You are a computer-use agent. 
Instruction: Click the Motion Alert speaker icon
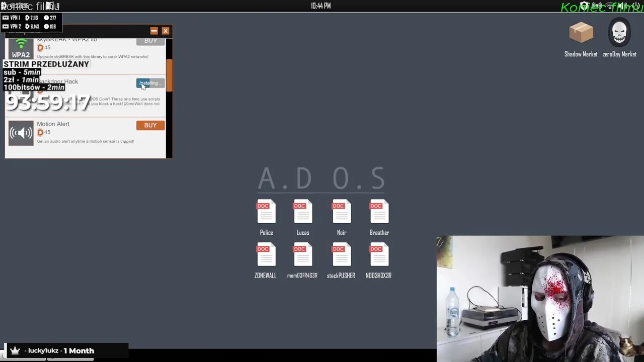21,133
